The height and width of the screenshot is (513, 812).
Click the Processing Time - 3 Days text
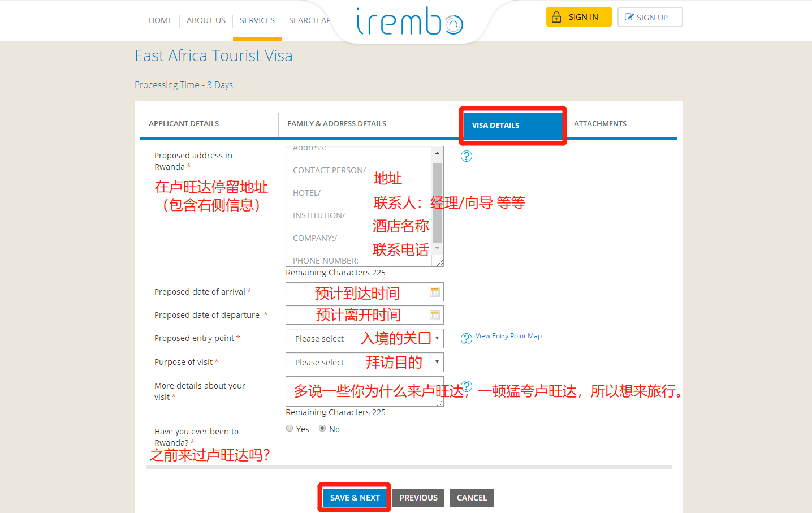click(x=184, y=85)
